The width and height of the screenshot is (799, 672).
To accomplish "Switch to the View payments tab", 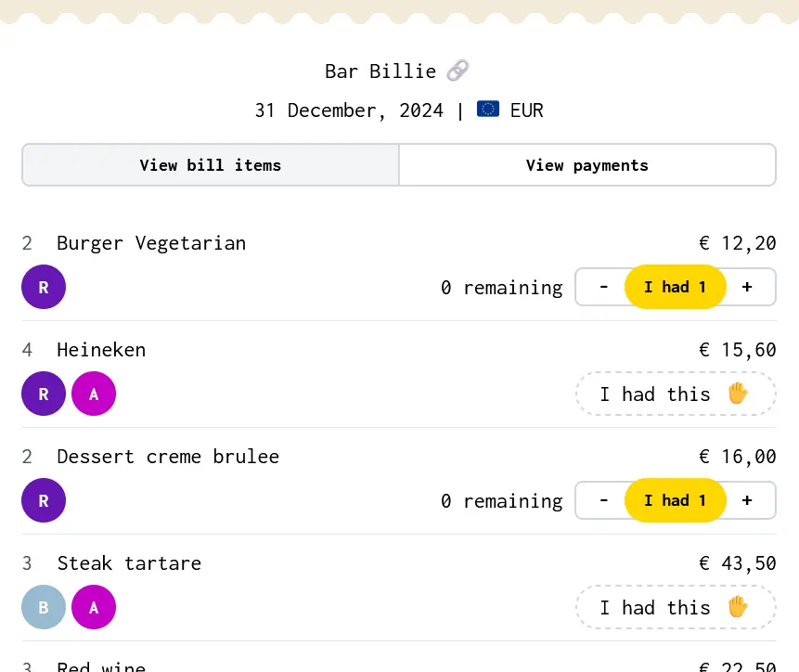I will pyautogui.click(x=586, y=164).
